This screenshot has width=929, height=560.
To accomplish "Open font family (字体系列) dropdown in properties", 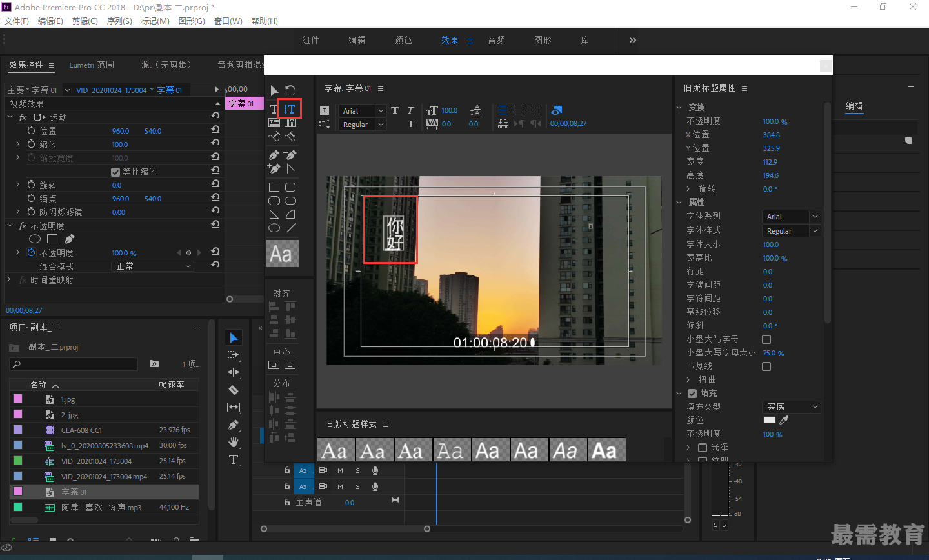I will point(791,217).
